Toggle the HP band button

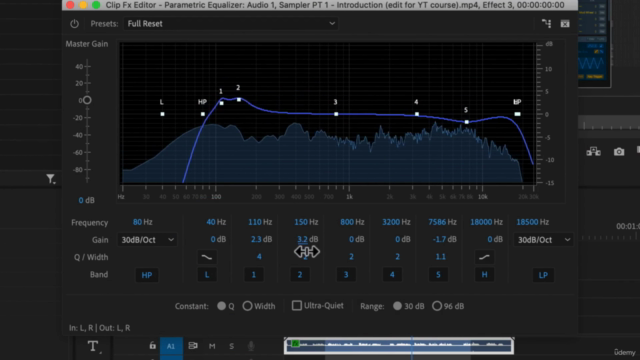[x=147, y=275]
